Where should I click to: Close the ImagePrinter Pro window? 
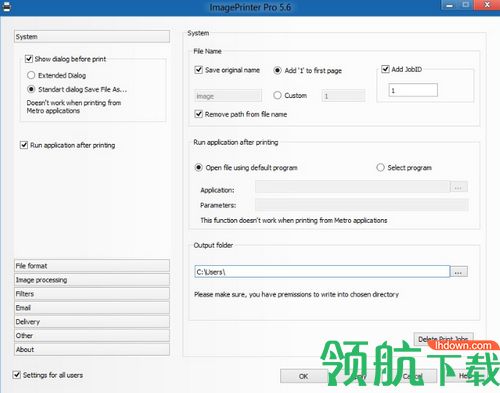(487, 5)
